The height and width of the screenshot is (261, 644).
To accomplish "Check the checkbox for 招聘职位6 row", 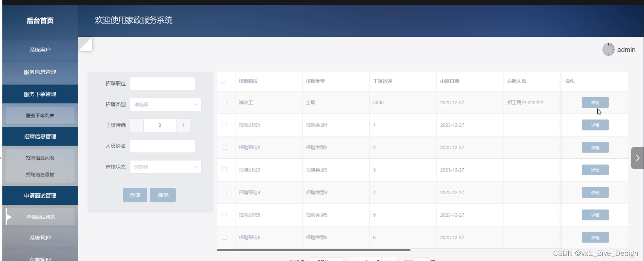I will tap(224, 237).
